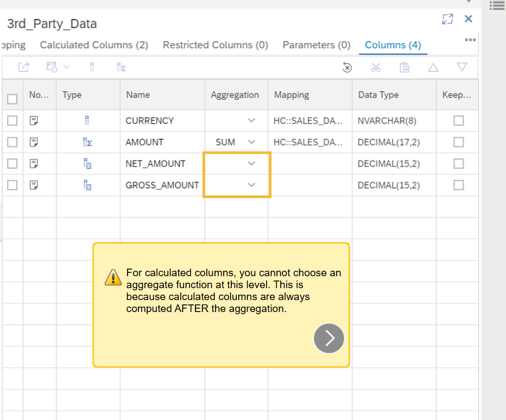Expand aggregation dropdown for GROSS_AMOUNT

coord(251,185)
